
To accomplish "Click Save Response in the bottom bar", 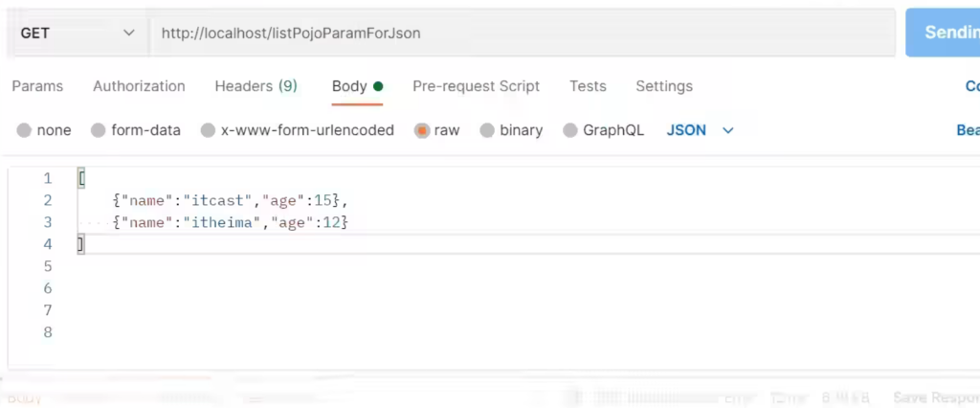I will tap(935, 397).
